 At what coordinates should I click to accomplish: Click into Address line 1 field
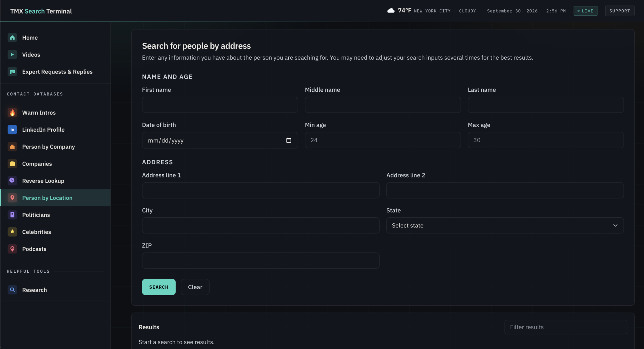261,190
